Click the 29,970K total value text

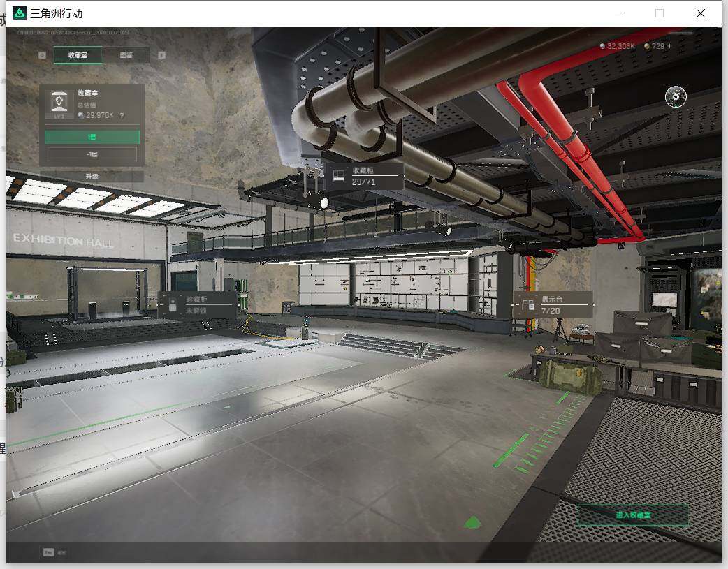[99, 115]
